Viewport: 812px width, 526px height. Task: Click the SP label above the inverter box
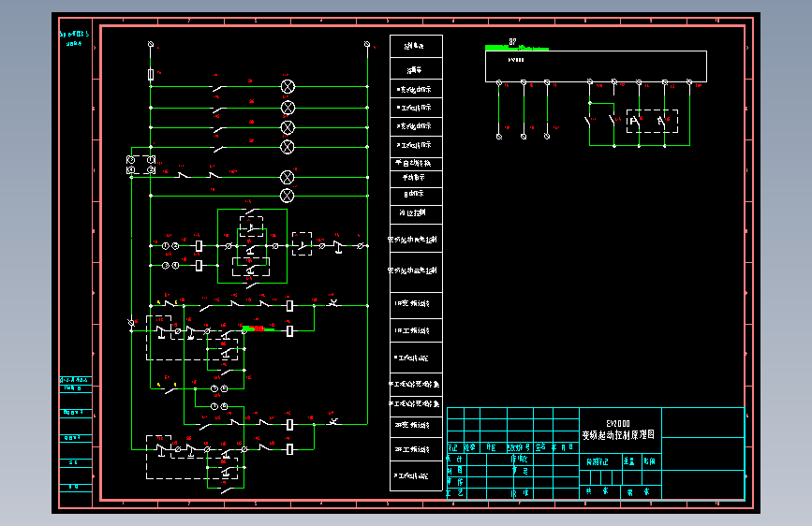[512, 41]
